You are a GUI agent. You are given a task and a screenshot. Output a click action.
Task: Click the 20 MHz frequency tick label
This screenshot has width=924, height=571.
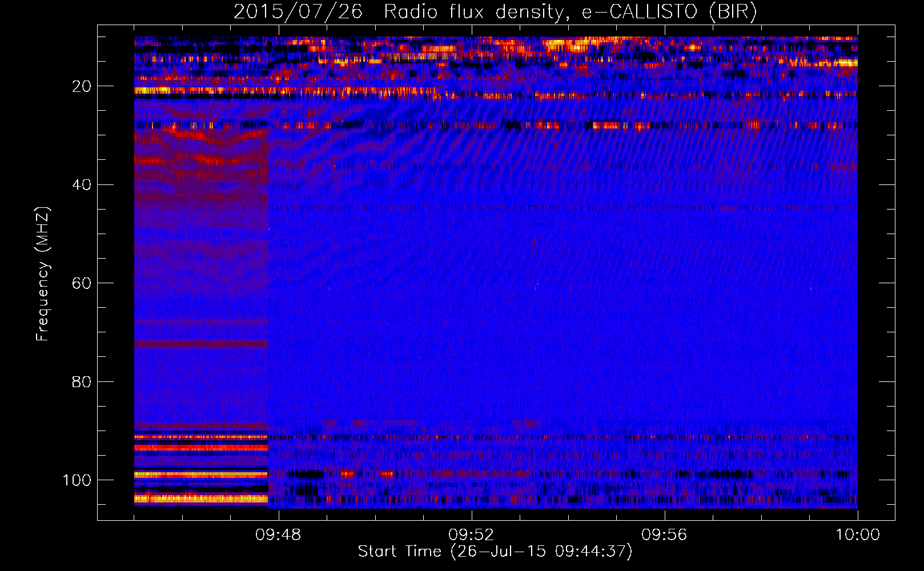[82, 86]
